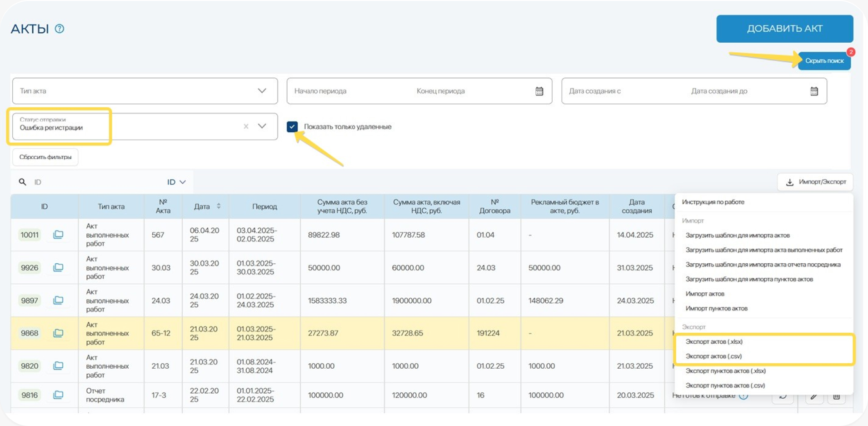The height and width of the screenshot is (426, 868).
Task: Click the Скрыть поиск button
Action: click(x=824, y=61)
